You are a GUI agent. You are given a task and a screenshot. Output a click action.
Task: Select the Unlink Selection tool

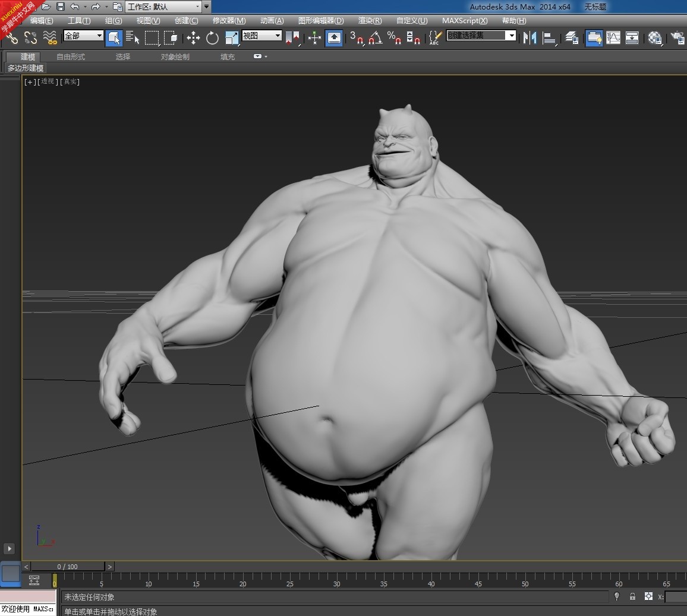(x=31, y=38)
